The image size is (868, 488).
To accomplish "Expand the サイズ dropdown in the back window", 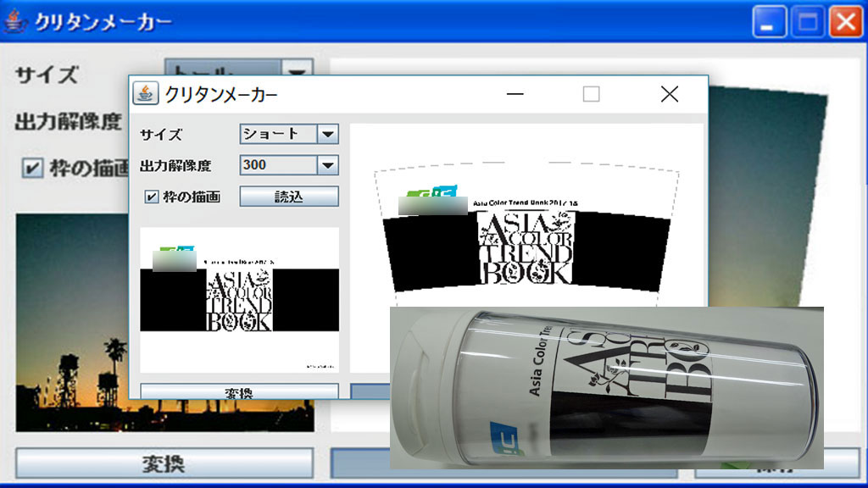I will 298,69.
